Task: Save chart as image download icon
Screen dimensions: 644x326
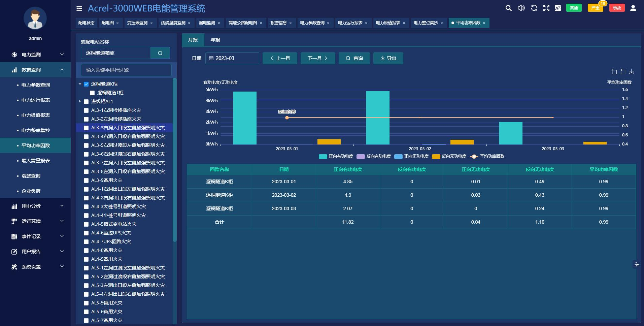Action: 632,72
